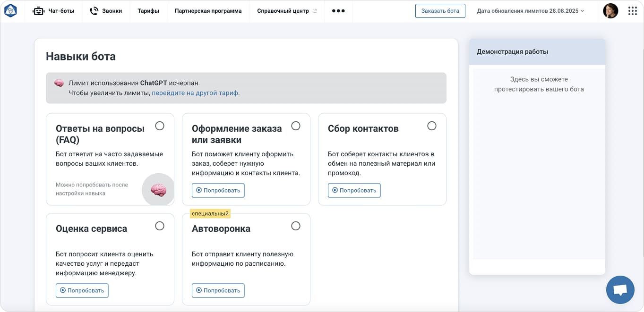Follow the перейдите на другой тариф link
The height and width of the screenshot is (312, 644).
tap(194, 93)
